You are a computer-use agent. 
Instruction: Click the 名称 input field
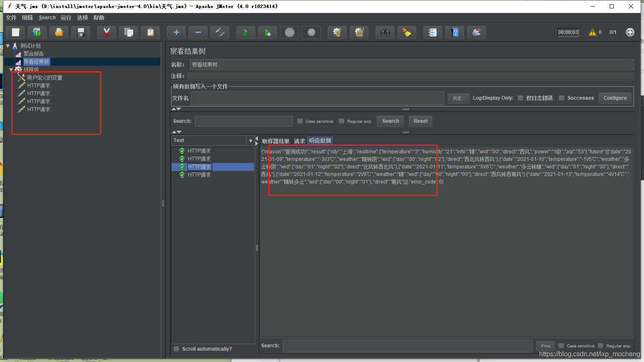click(x=412, y=65)
